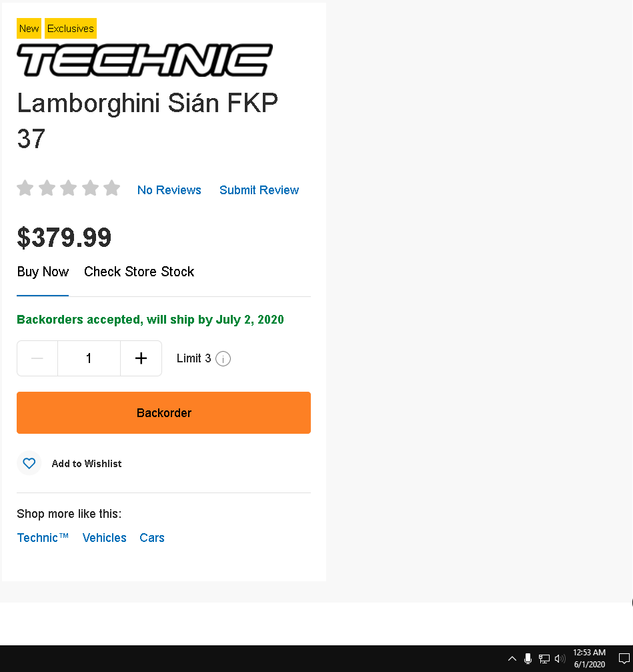
Task: Click the wishlist heart icon
Action: 29,463
